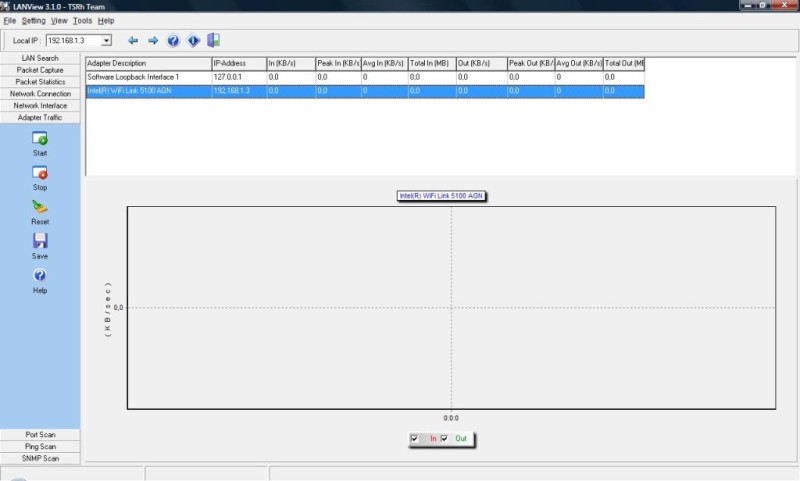Screen dimensions: 800x481
Task: Click the blue info toolbar icon
Action: click(193, 40)
